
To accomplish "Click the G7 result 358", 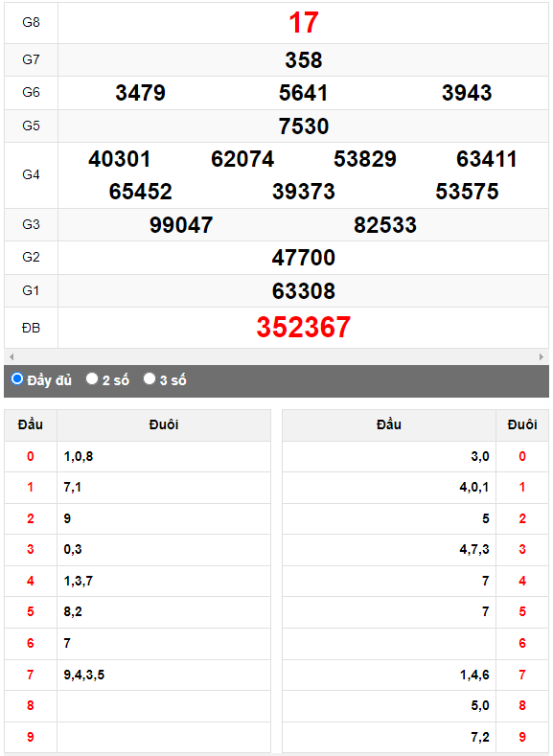I will tap(303, 60).
